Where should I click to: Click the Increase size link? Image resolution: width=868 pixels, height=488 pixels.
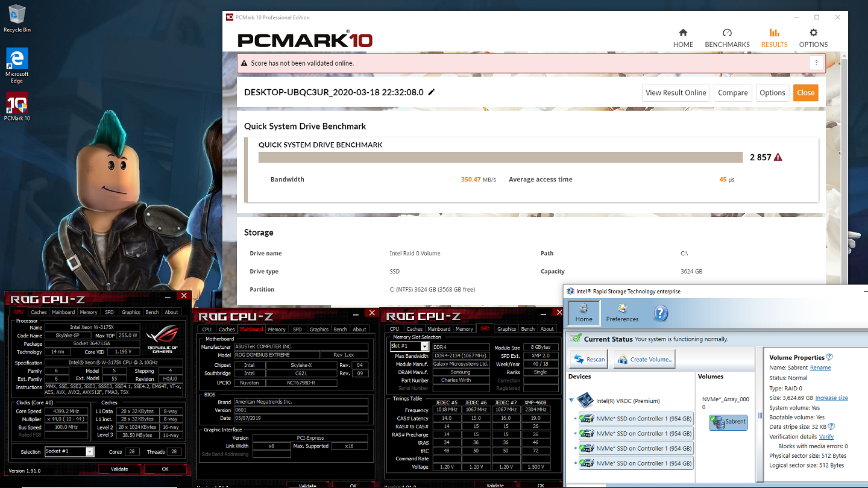tap(832, 398)
